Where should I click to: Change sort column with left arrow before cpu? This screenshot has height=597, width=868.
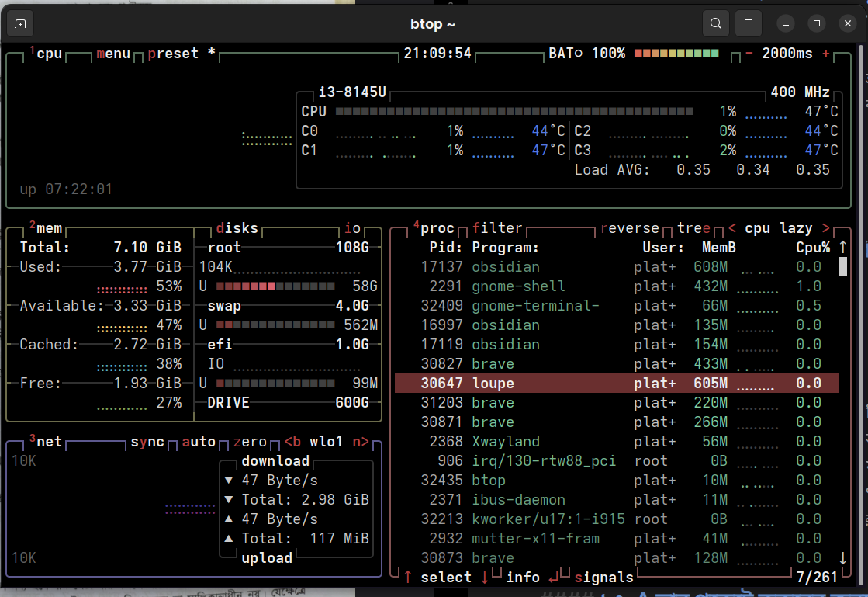tap(732, 228)
